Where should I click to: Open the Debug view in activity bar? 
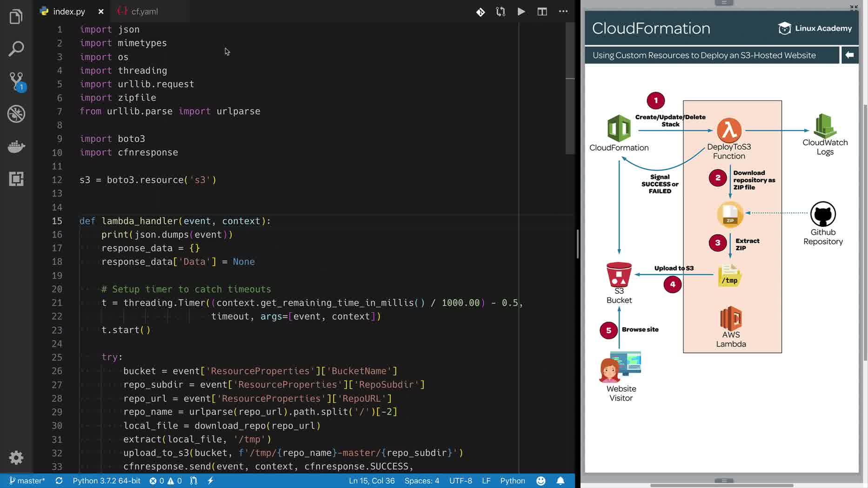click(x=16, y=114)
